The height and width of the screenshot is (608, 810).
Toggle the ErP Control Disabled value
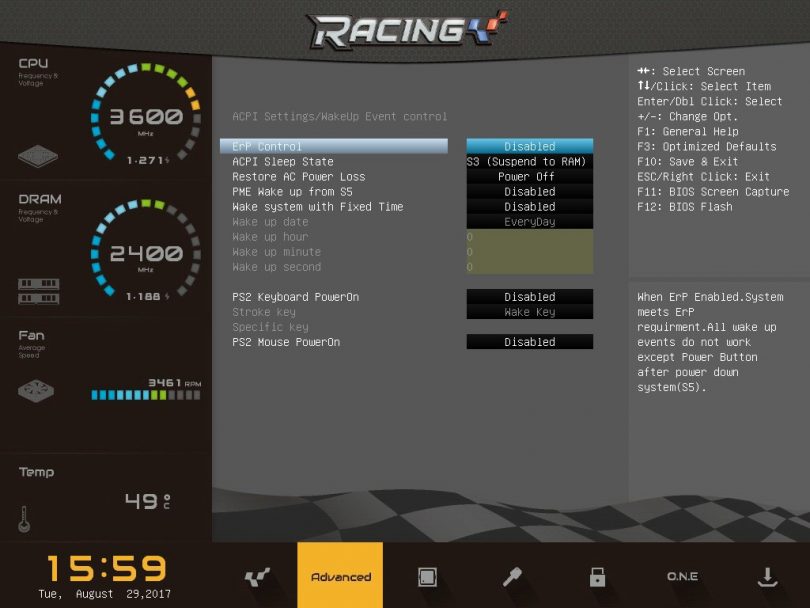(529, 147)
